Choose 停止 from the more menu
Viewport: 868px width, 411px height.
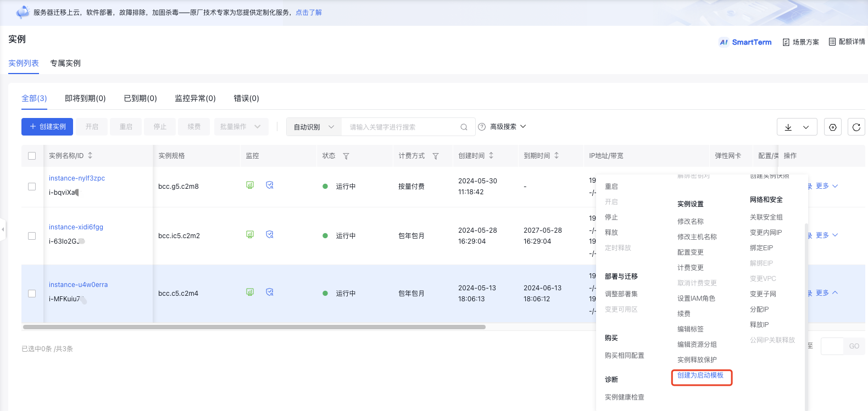[x=611, y=217]
